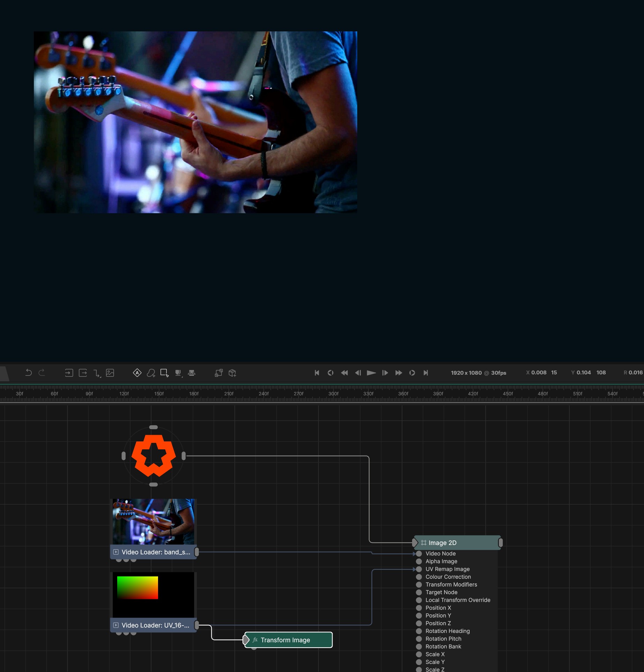Select the Transform Image node

(289, 640)
